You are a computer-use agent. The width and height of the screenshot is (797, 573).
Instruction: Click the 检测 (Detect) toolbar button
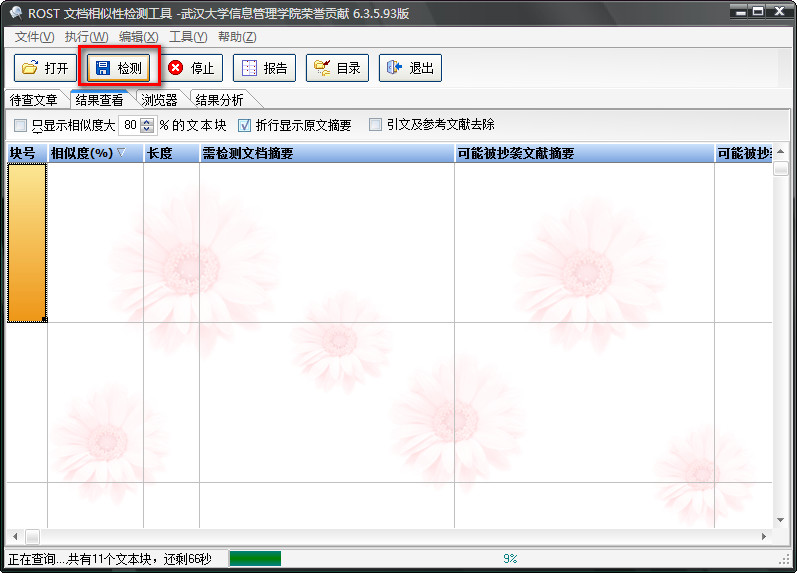118,68
